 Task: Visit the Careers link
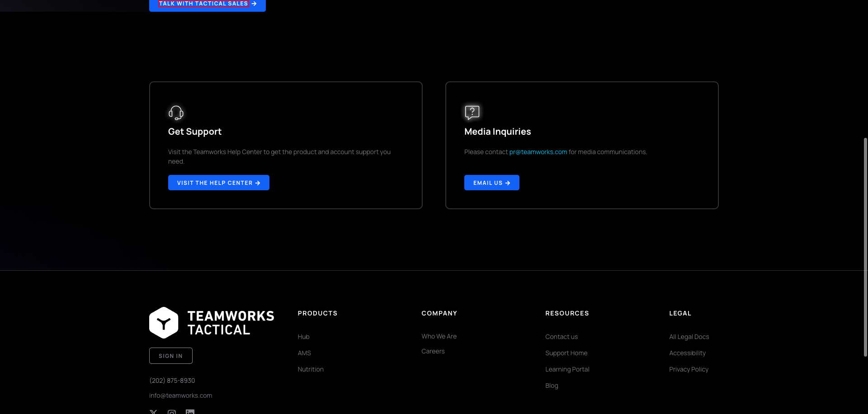(x=433, y=351)
